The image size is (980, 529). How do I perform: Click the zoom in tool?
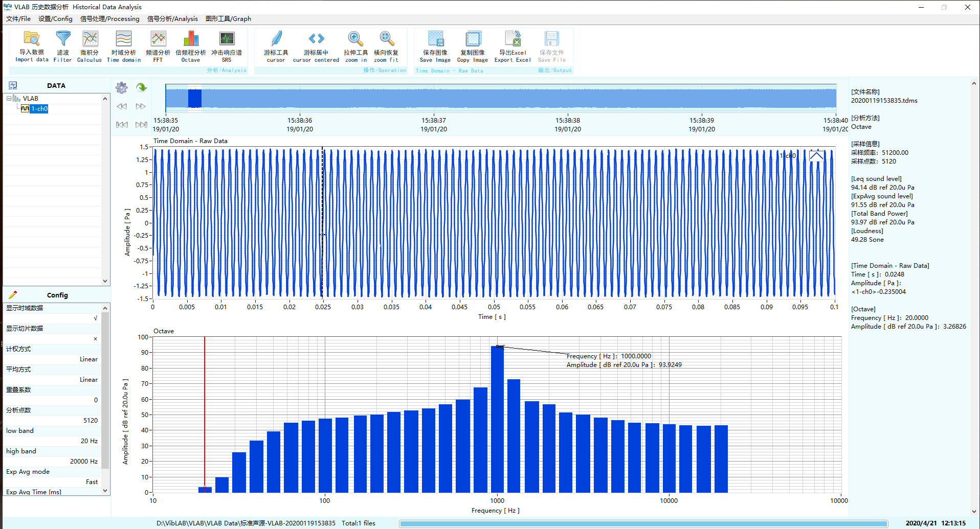coord(355,46)
